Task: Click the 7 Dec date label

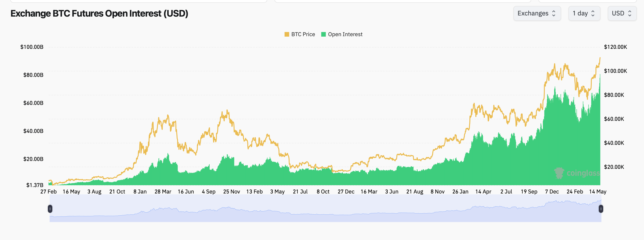Action: point(552,191)
